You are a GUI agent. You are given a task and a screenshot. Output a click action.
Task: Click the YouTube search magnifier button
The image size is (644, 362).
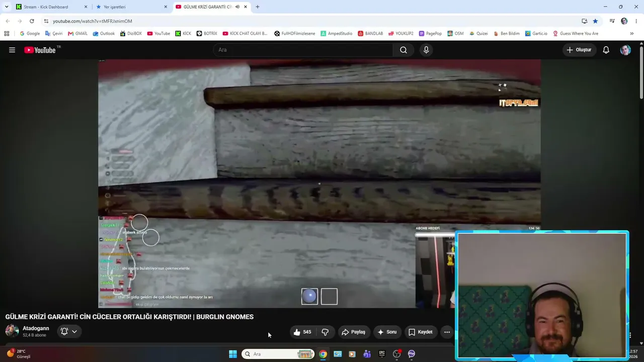[404, 50]
